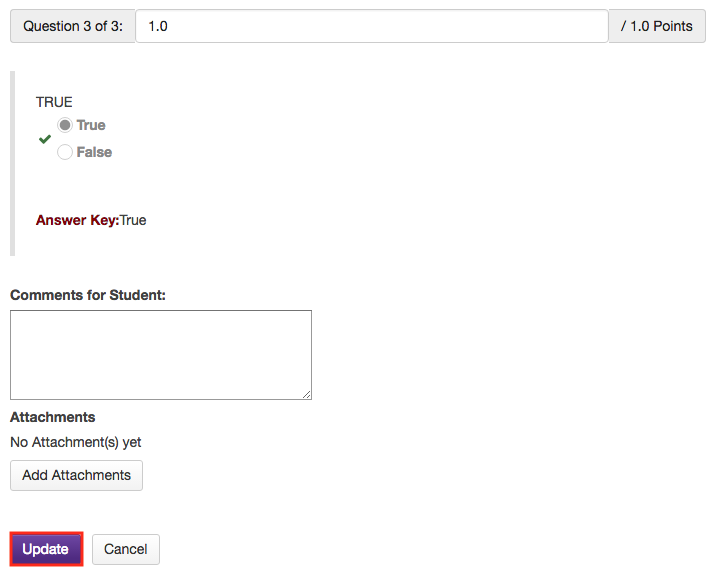Click the Question 3 score input field
The image size is (714, 571).
pyautogui.click(x=372, y=26)
